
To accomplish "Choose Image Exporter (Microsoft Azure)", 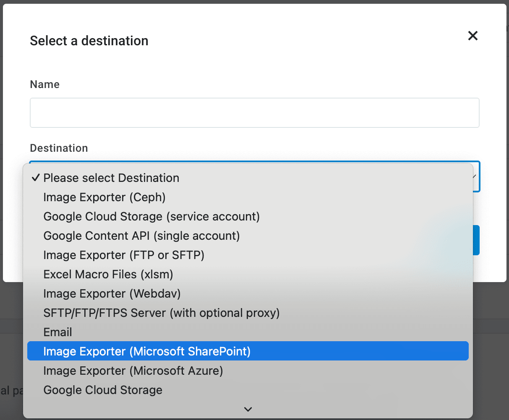I will tap(133, 371).
